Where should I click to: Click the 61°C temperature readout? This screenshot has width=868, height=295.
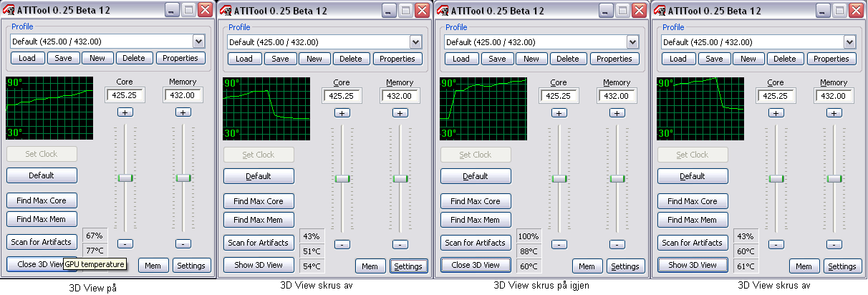coord(746,266)
